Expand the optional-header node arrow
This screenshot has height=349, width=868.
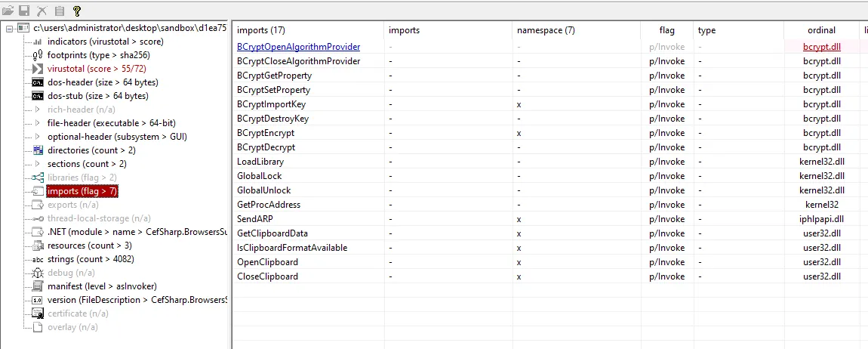coord(38,137)
